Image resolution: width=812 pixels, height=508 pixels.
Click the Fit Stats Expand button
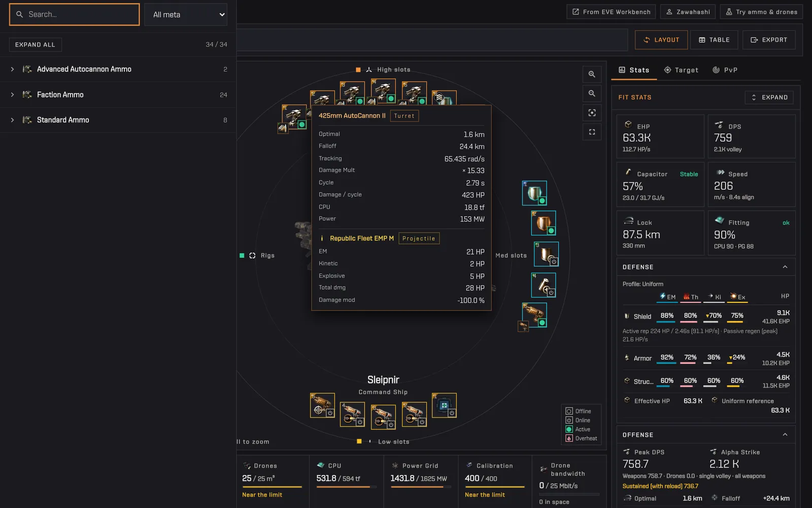pyautogui.click(x=769, y=98)
